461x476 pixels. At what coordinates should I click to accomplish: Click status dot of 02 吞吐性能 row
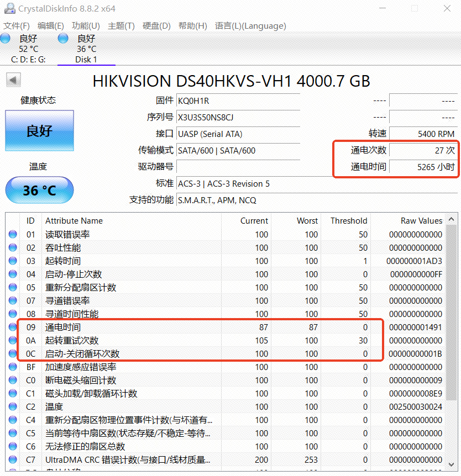click(13, 247)
